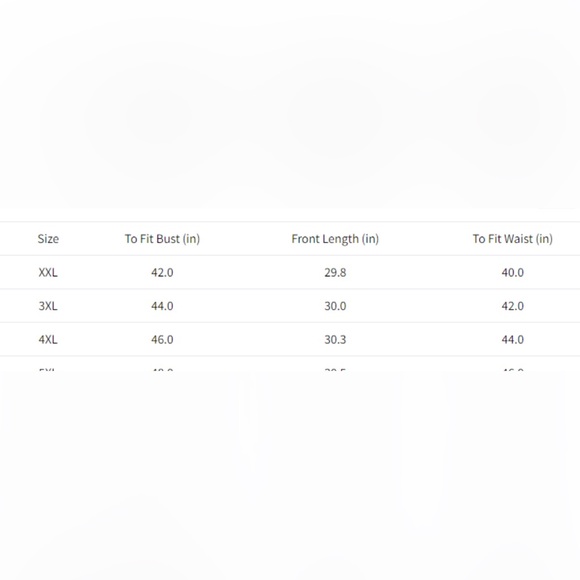Click the cut-off waist value below 44.0
The width and height of the screenshot is (580, 580).
tap(513, 370)
